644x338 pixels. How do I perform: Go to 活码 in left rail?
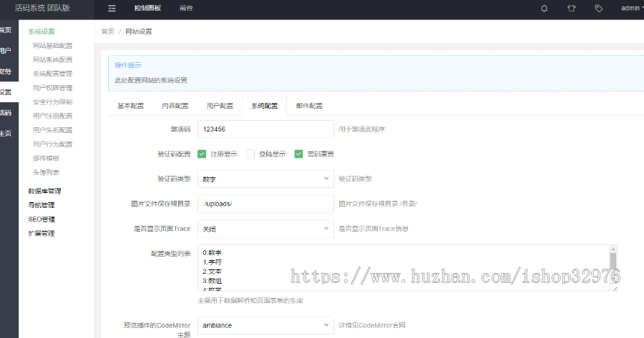click(x=9, y=113)
